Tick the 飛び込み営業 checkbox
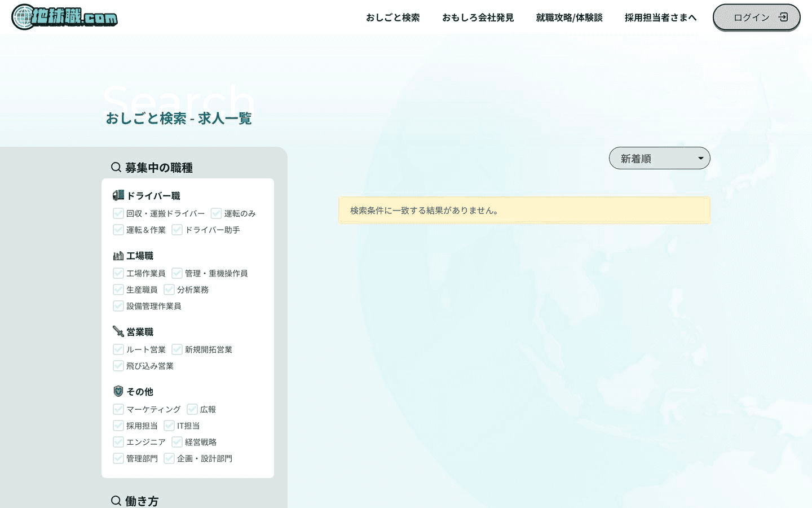 point(118,366)
